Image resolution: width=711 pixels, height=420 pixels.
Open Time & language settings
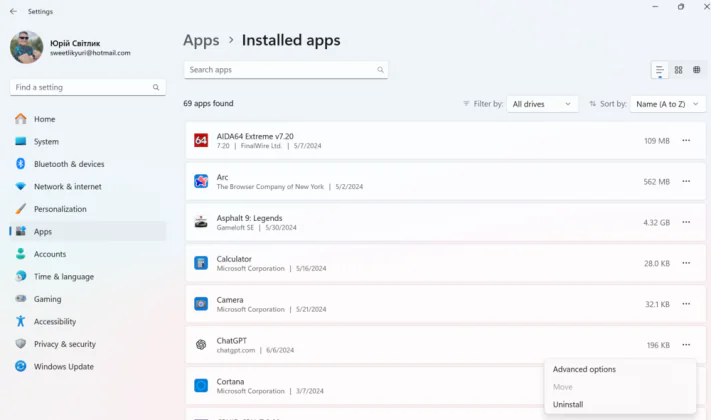pos(88,277)
